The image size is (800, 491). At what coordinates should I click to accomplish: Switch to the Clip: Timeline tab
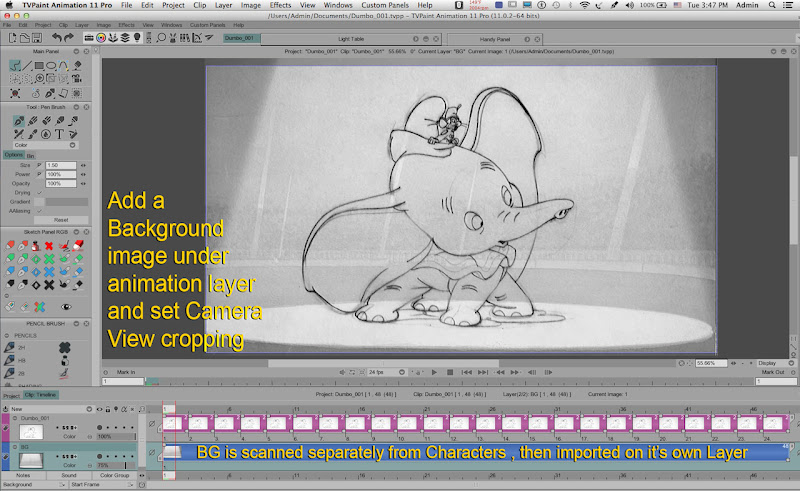[x=42, y=395]
